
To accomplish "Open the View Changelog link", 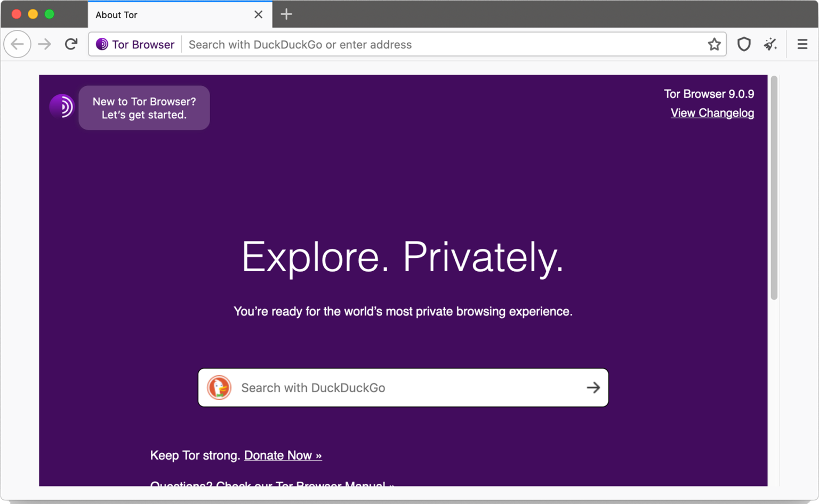I will (x=712, y=113).
